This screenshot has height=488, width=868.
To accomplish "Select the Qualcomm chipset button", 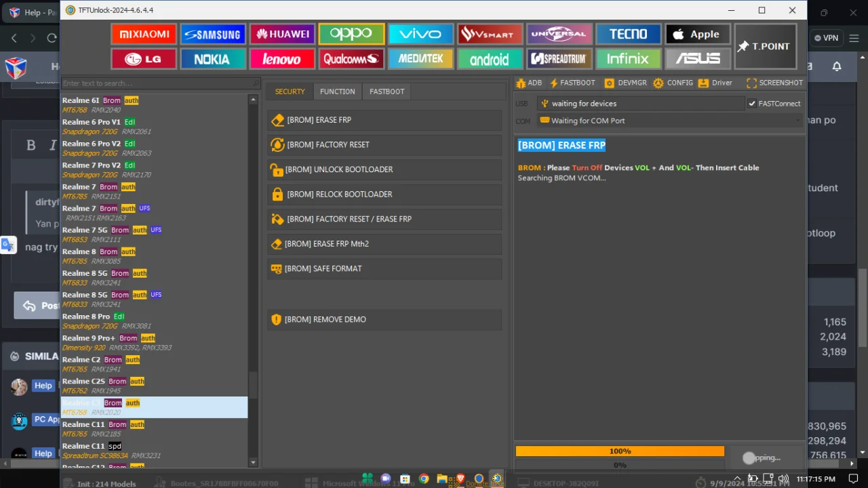I will tap(351, 59).
